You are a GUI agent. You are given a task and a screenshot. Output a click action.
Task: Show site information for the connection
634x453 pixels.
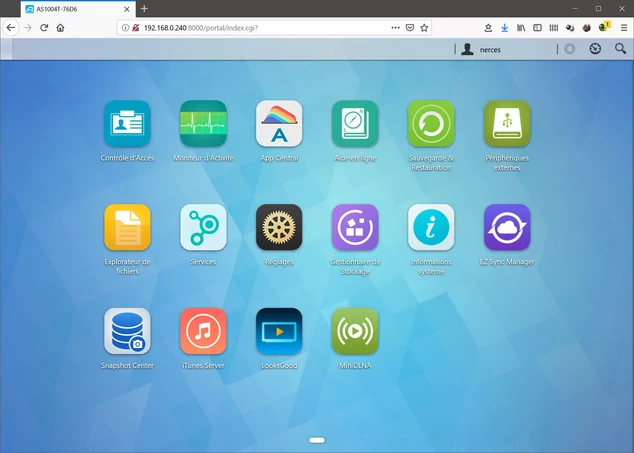(125, 28)
